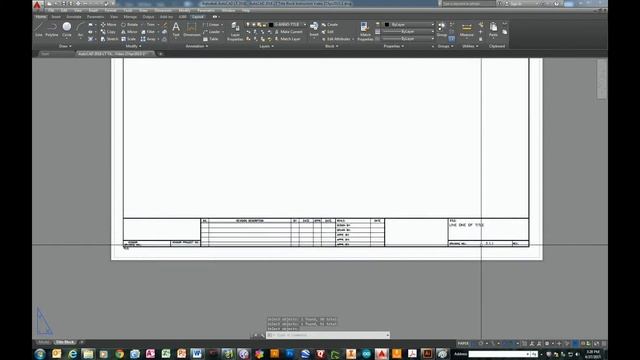Open the Windows Start button

click(40, 354)
